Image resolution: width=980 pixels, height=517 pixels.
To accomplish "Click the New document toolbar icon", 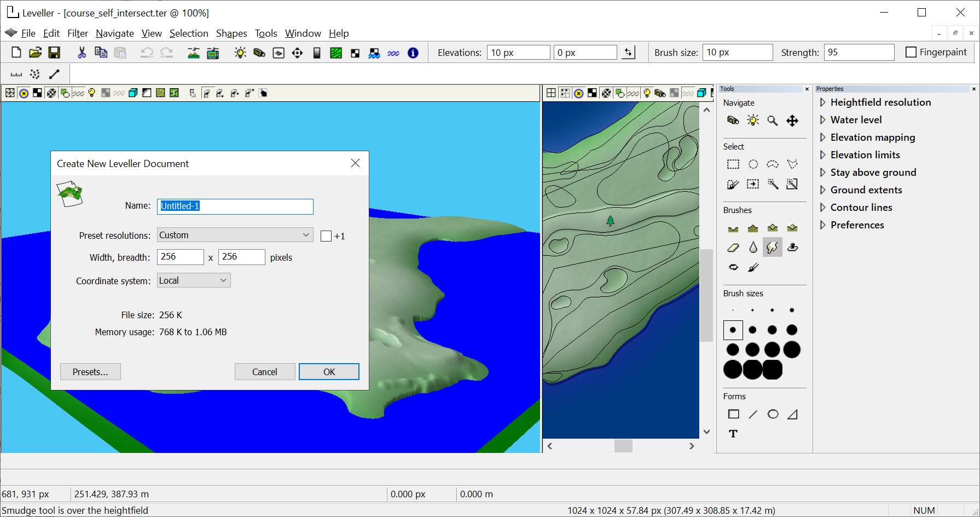I will tap(16, 53).
